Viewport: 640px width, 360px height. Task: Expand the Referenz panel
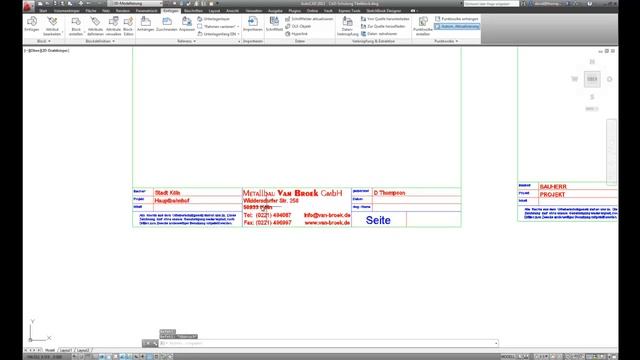[x=187, y=41]
